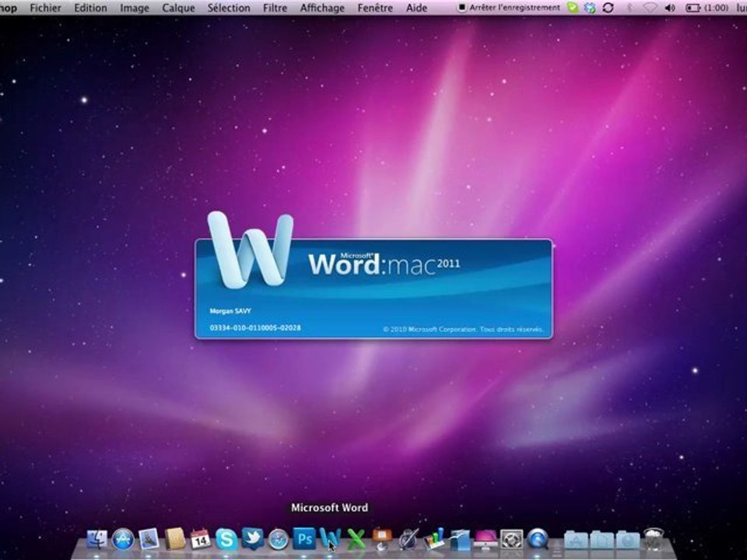Click product ID 03334-010-0110005-02028
747x560 pixels.
[255, 327]
